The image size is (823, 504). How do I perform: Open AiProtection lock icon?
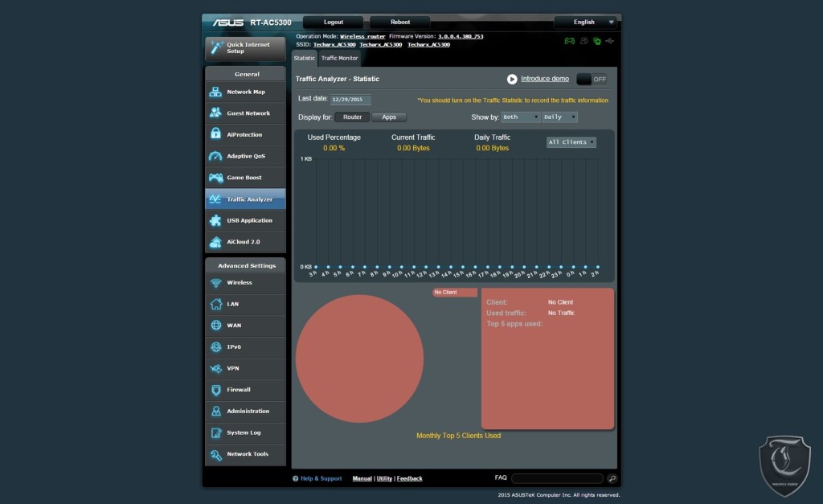point(215,135)
